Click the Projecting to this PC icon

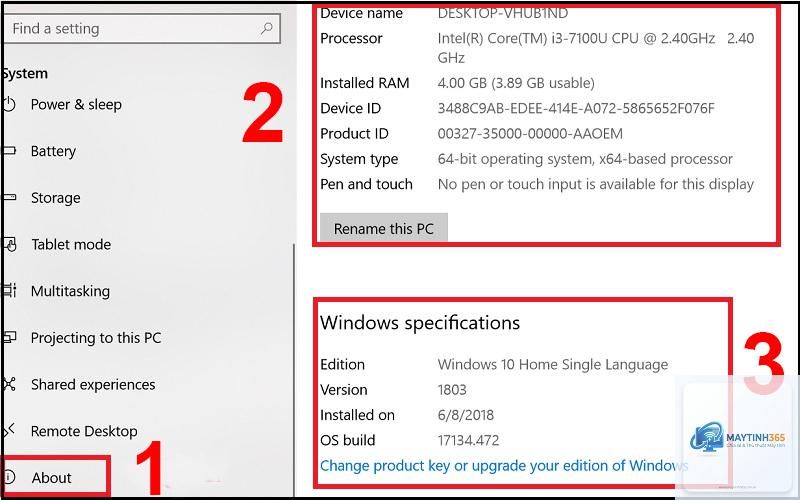click(9, 337)
